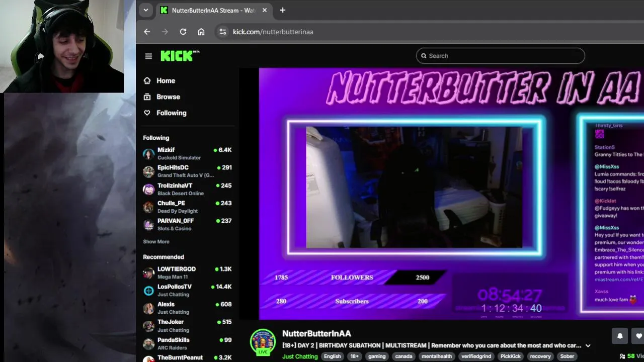644x362 pixels.
Task: Open the browser home page
Action: click(x=201, y=32)
